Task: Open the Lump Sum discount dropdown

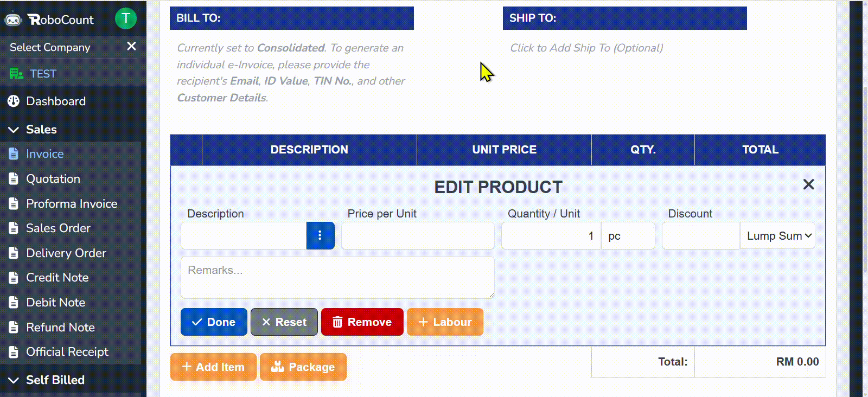Action: pos(777,236)
